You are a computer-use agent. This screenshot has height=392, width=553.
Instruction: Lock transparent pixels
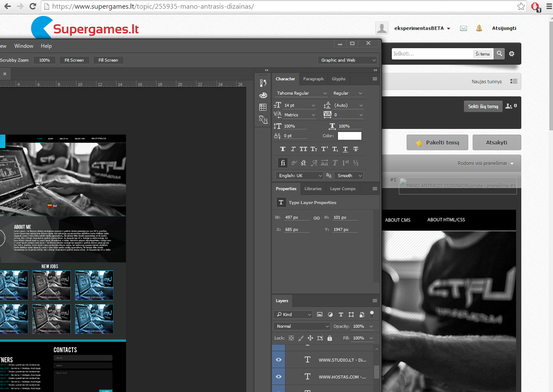pos(291,338)
